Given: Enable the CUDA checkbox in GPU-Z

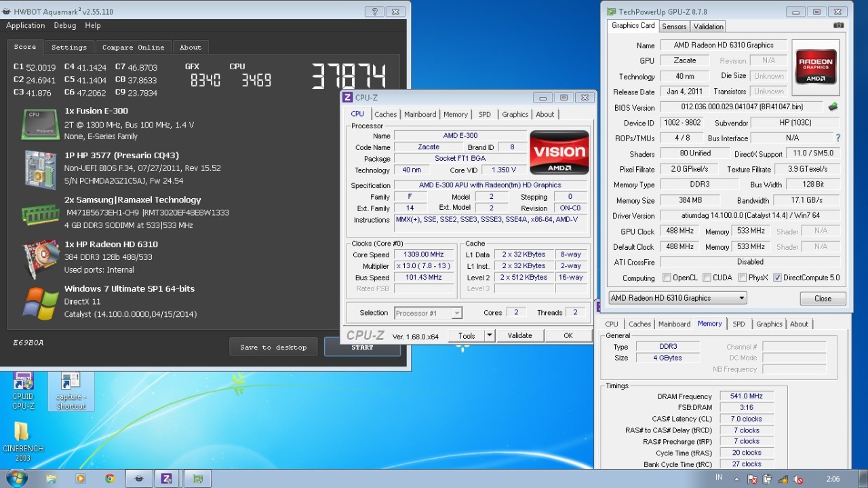Looking at the screenshot, I should click(x=706, y=278).
